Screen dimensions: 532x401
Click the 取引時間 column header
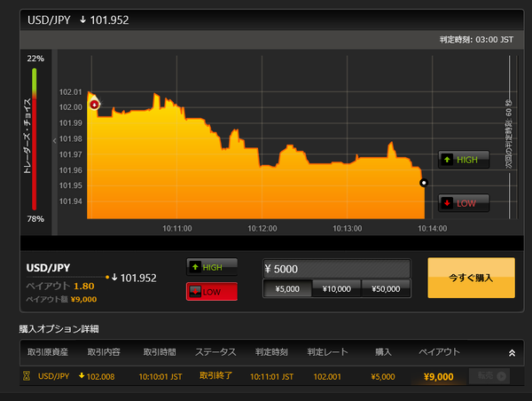[x=160, y=352]
